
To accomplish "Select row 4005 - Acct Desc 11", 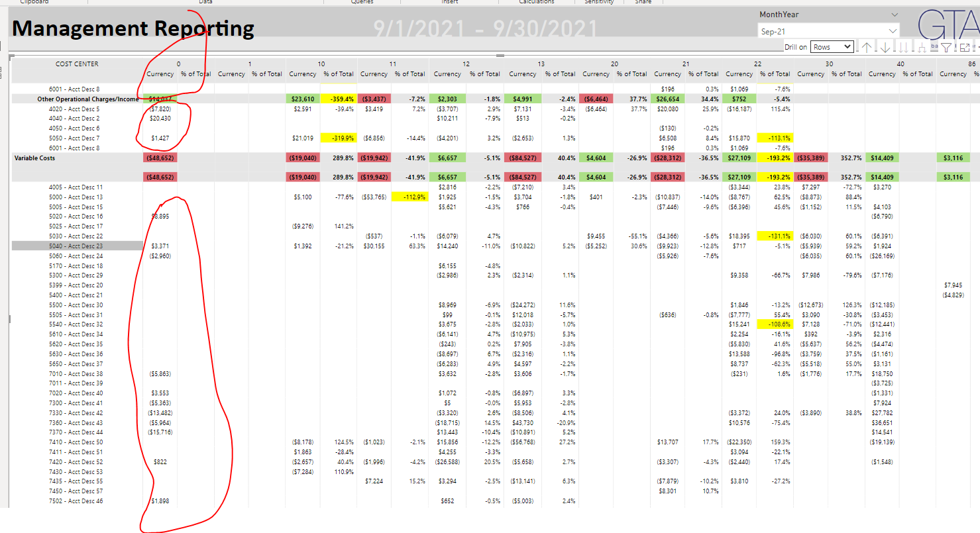I will point(76,187).
